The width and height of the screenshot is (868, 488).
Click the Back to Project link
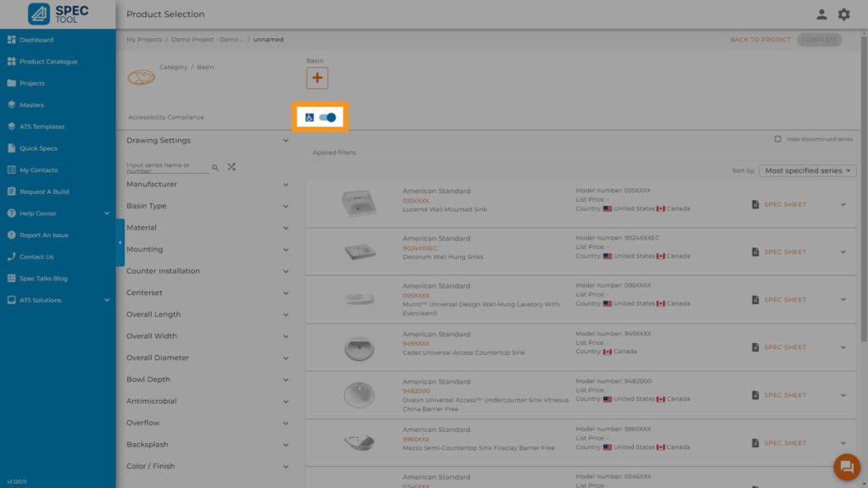[x=759, y=40]
